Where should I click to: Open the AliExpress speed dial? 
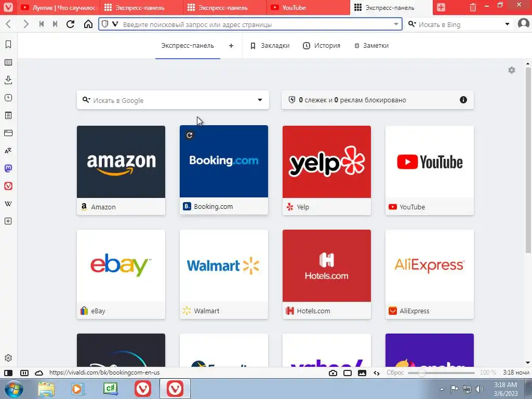click(429, 274)
